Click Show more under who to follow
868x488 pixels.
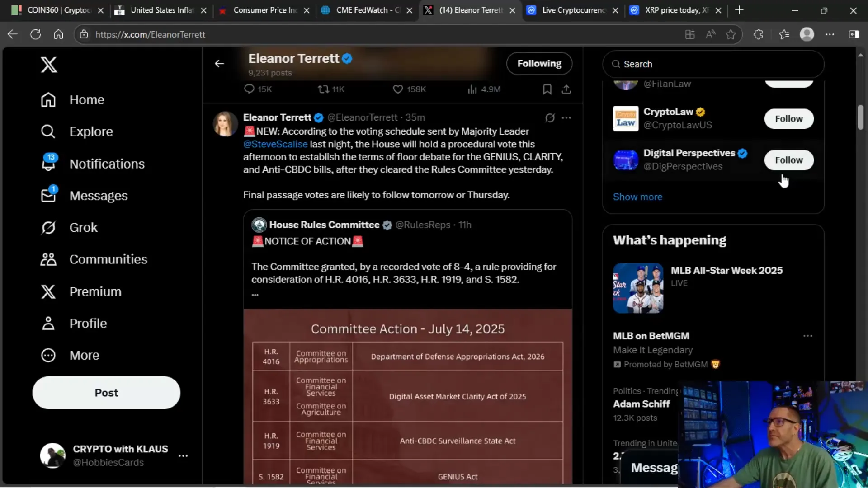point(637,197)
